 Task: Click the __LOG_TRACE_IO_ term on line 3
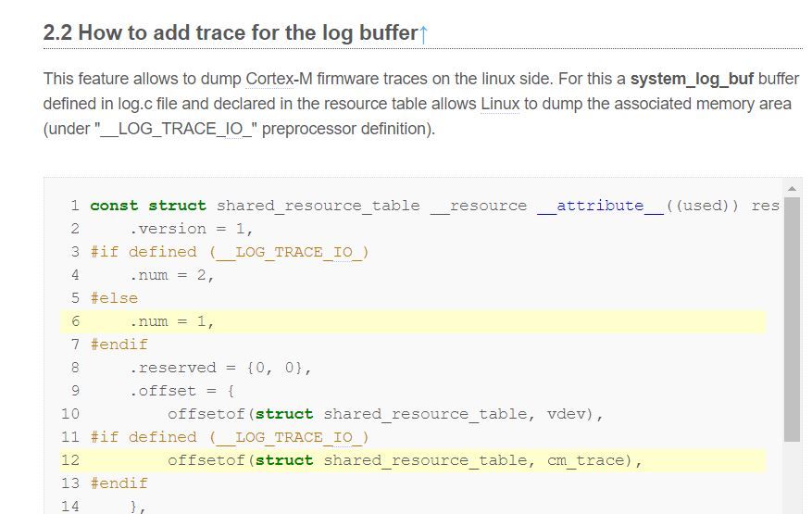[289, 252]
